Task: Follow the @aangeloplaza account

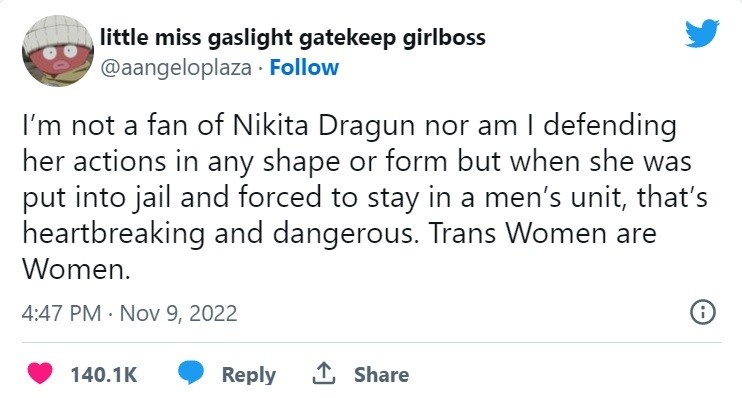Action: coord(304,68)
